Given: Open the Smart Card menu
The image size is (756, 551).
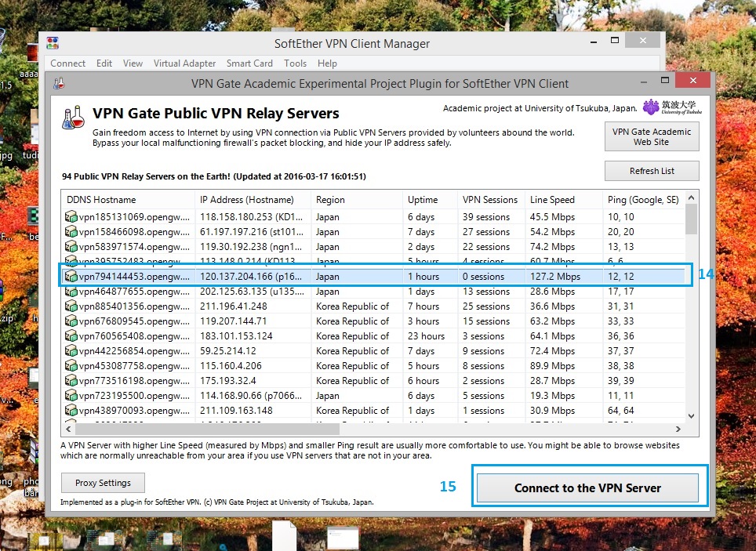Looking at the screenshot, I should coord(249,63).
